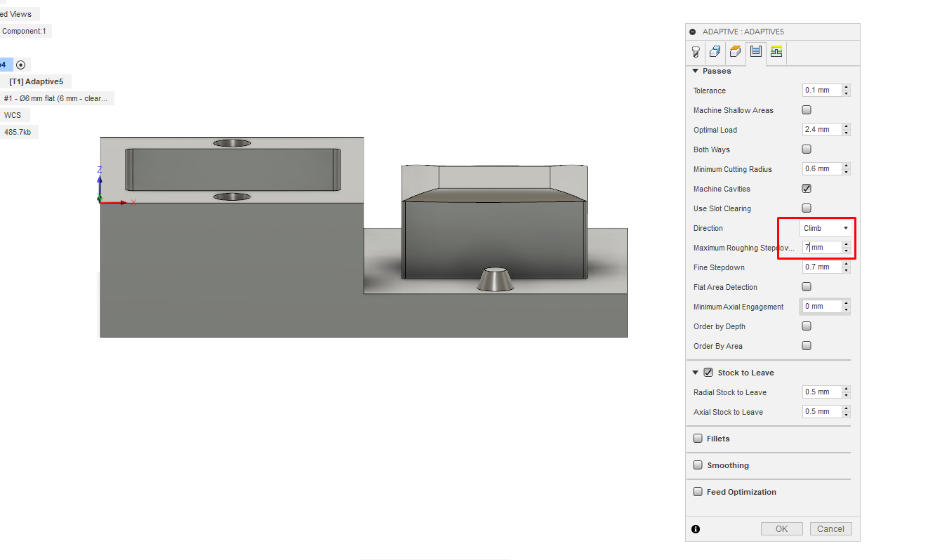This screenshot has height=560, width=928.
Task: Decrease Optimal Load with down arrow
Action: coord(847,133)
